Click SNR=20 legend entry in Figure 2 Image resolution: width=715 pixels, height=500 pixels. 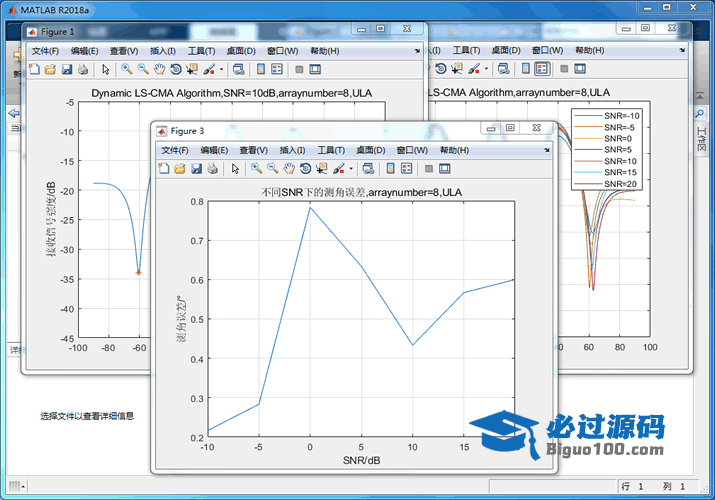click(606, 184)
